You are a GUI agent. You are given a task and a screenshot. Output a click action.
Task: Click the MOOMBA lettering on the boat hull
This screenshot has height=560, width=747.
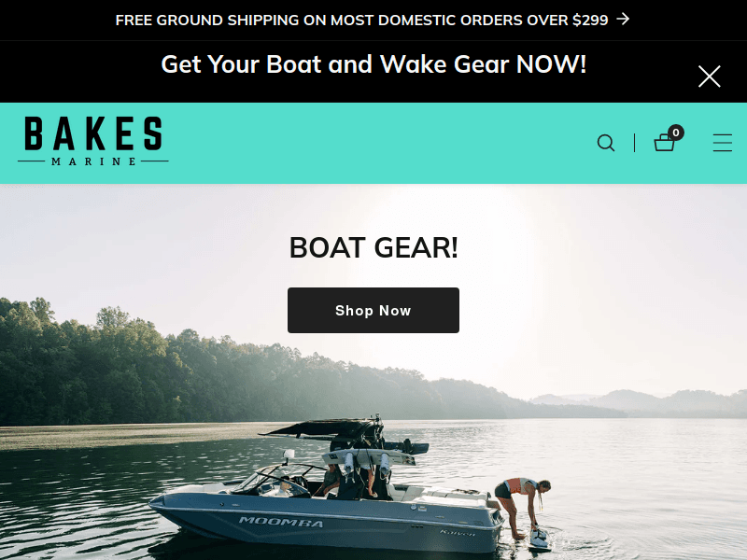(x=281, y=522)
